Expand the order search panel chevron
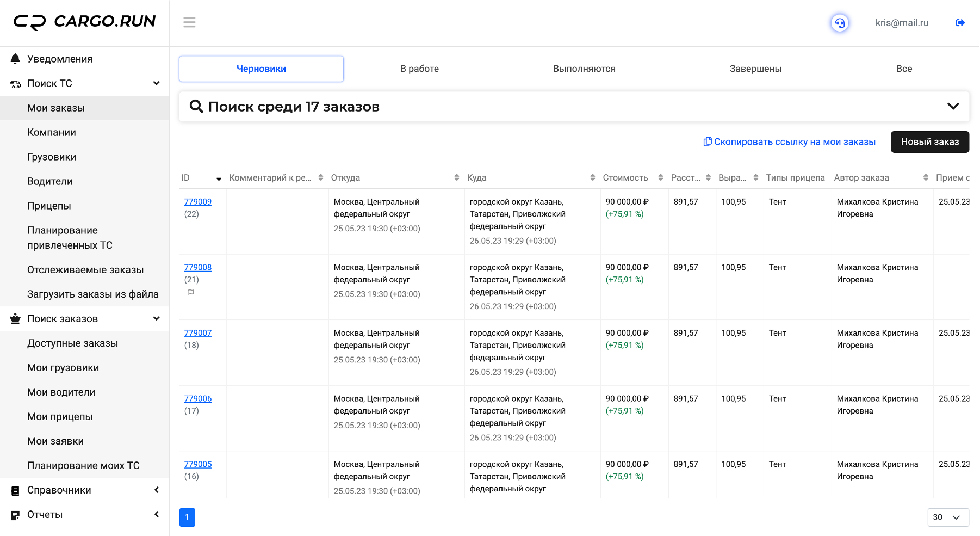Viewport: 980px width, 536px height. [953, 106]
